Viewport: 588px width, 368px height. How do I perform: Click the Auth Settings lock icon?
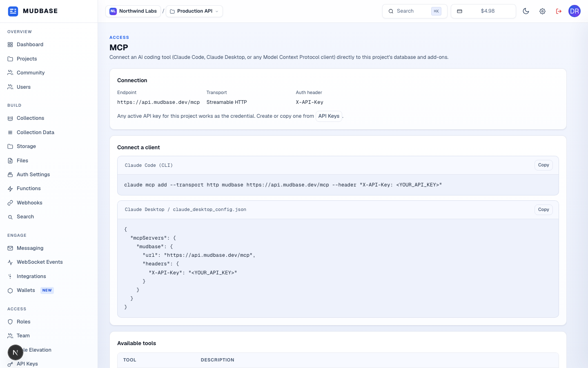(x=10, y=175)
